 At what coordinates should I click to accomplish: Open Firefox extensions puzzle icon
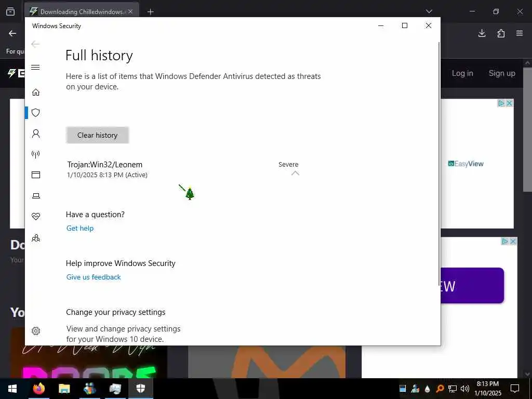point(501,33)
